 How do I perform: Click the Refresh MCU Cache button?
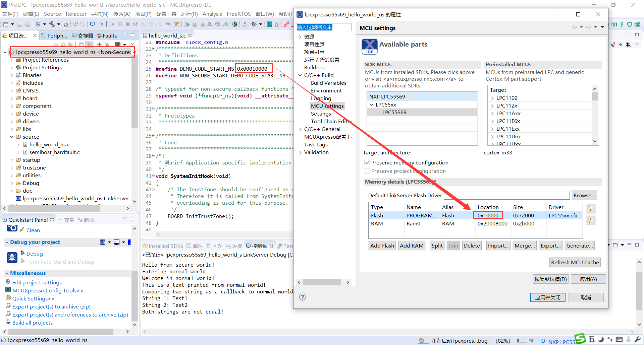[575, 262]
